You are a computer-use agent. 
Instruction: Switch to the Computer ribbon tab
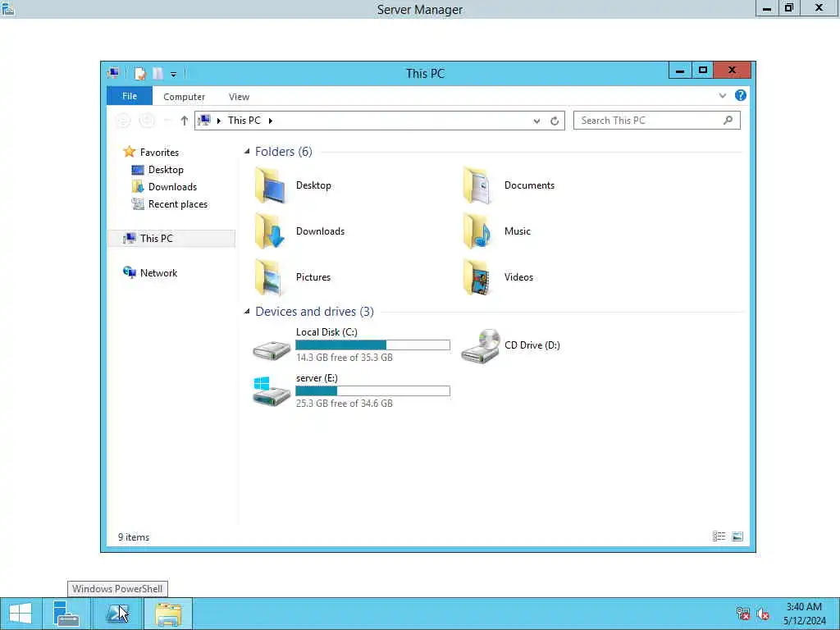[x=185, y=97]
